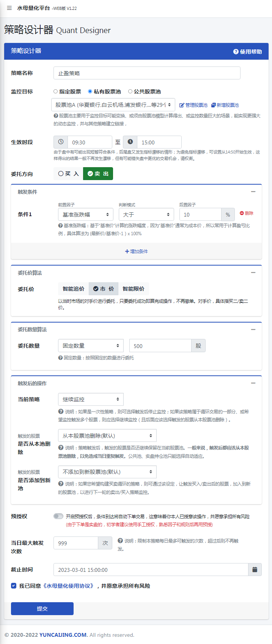Open the 固定数量 quantity type dropdown
This screenshot has height=644, width=272.
91,346
